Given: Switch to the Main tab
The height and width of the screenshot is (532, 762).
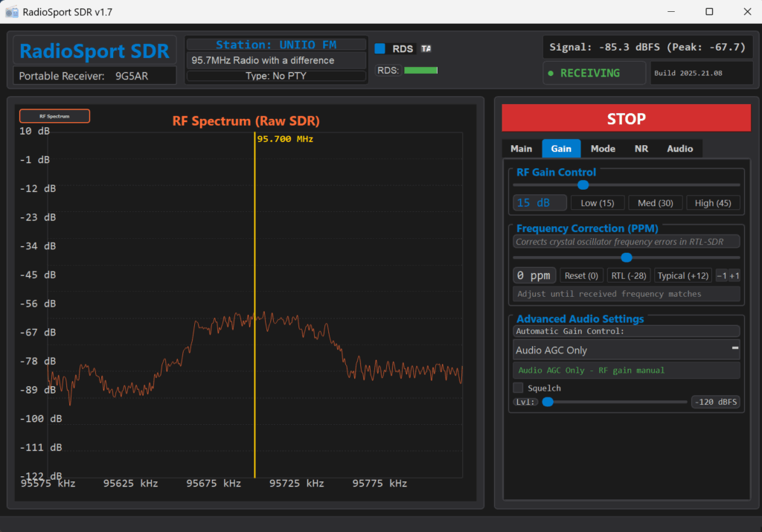Looking at the screenshot, I should point(521,149).
